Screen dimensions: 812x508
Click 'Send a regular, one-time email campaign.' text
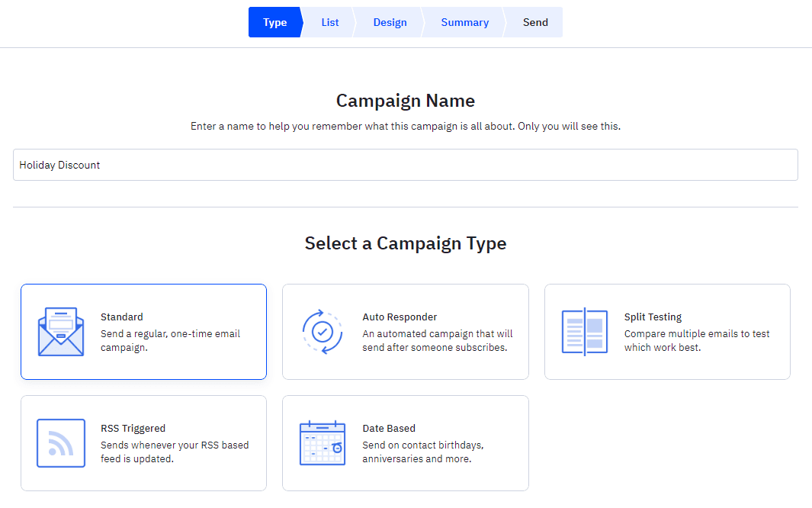coord(170,341)
